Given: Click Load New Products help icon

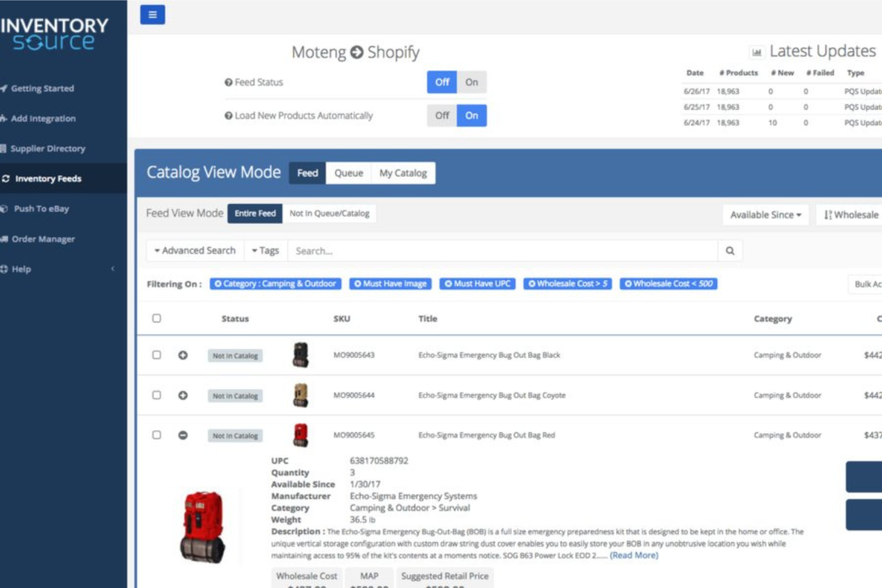Looking at the screenshot, I should [x=228, y=116].
